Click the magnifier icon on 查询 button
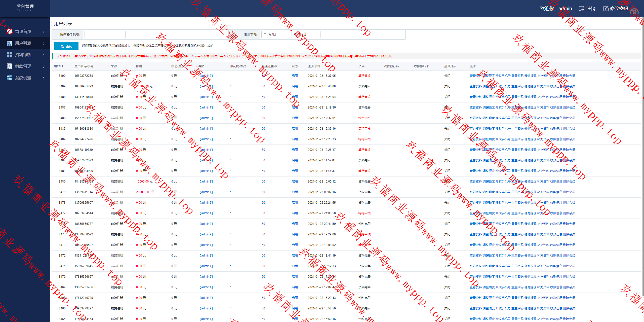Viewport: 644px width, 322px height. [62, 46]
